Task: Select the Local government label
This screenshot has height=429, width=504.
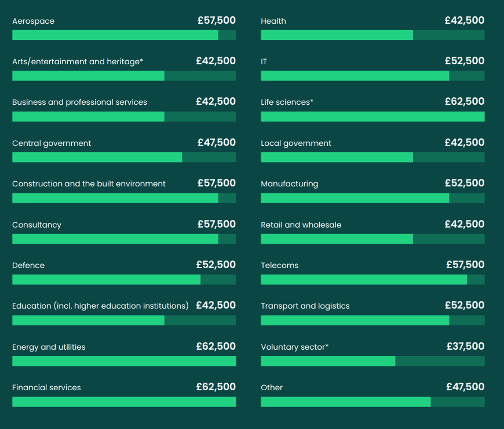Action: [x=296, y=143]
